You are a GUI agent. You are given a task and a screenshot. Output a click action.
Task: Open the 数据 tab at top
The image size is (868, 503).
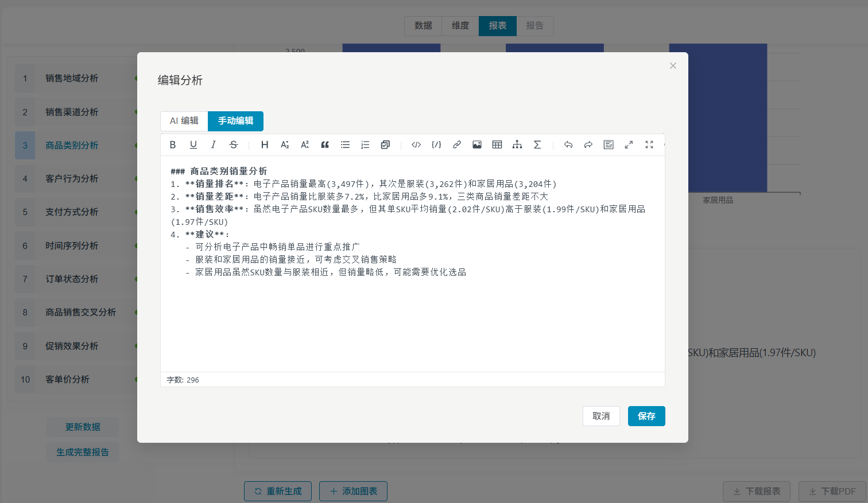click(423, 26)
